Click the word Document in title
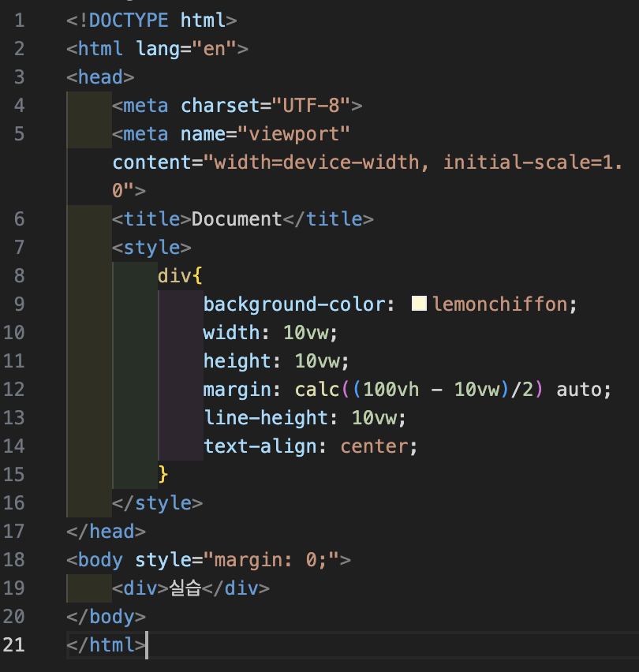The height and width of the screenshot is (672, 639). 237,219
